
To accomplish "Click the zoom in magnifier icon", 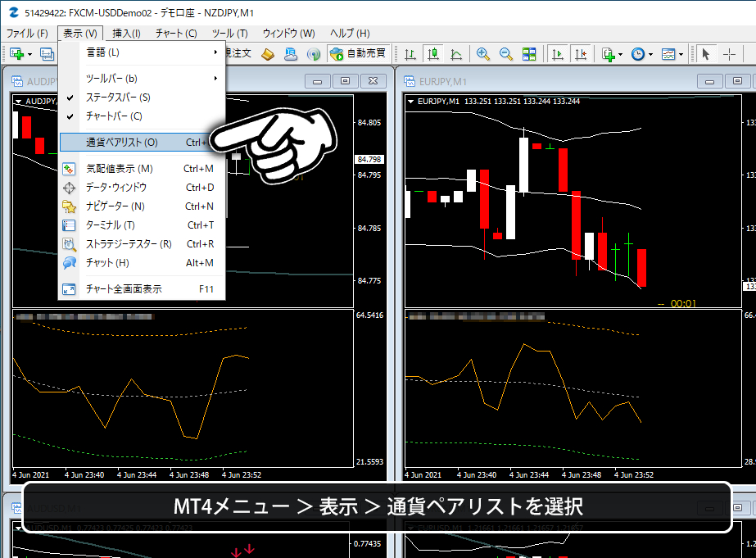I will [x=482, y=54].
